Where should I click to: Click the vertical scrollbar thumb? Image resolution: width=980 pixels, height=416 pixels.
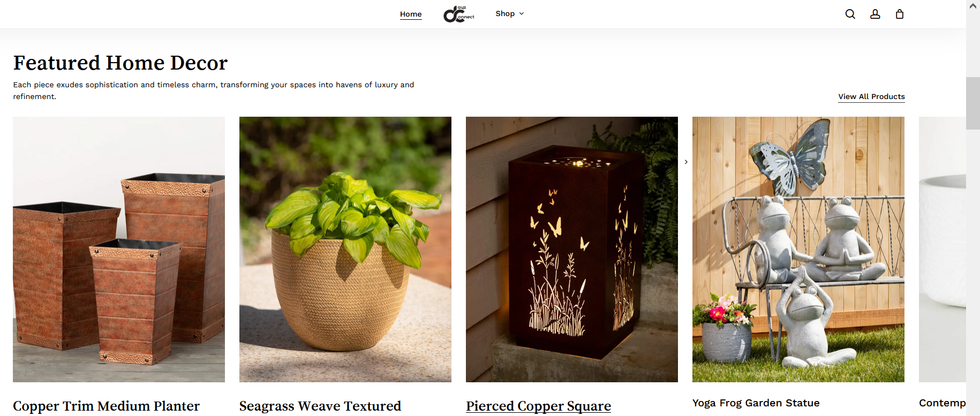pyautogui.click(x=973, y=103)
